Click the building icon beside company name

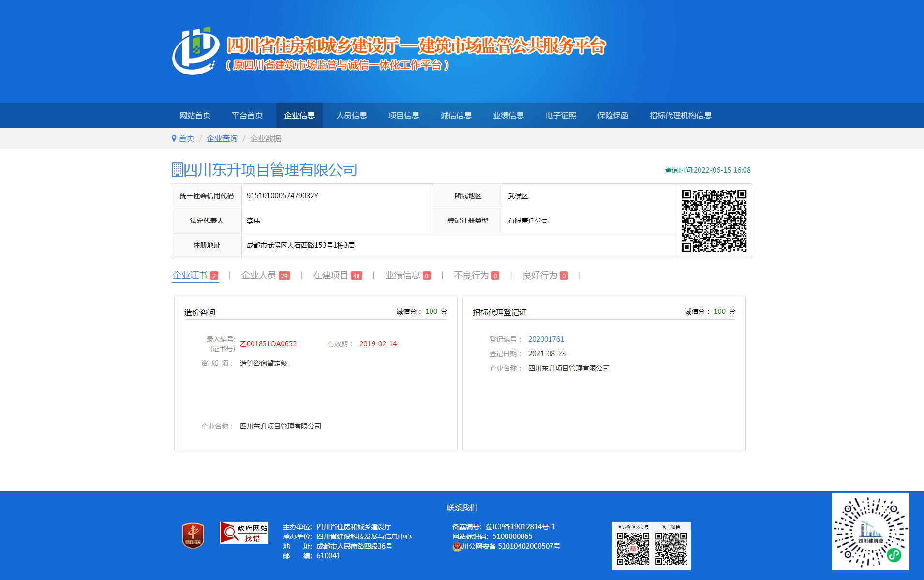pos(177,170)
